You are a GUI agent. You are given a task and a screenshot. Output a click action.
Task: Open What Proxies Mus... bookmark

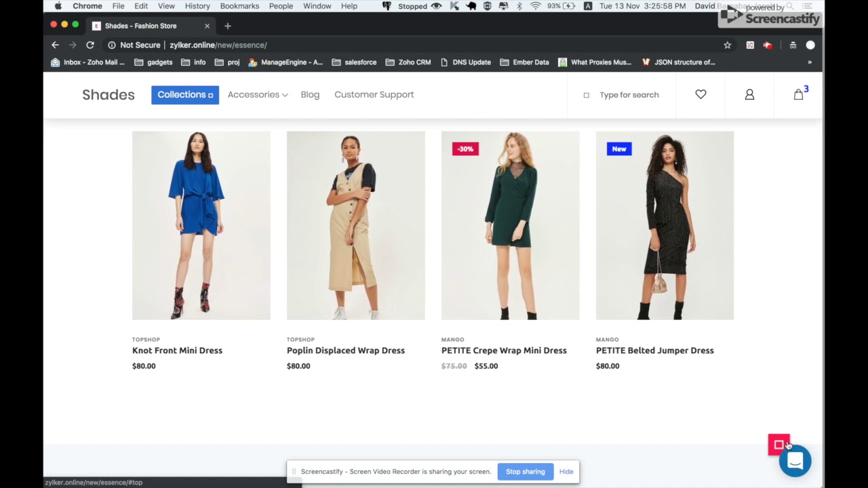595,62
